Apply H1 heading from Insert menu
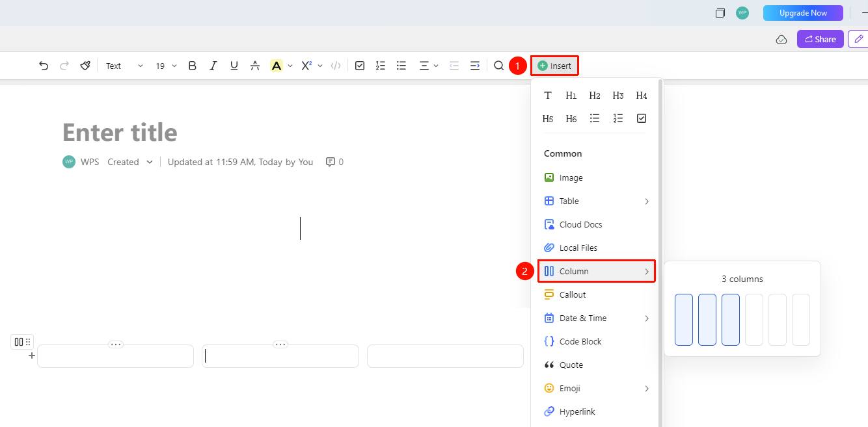This screenshot has width=868, height=427. (x=571, y=96)
